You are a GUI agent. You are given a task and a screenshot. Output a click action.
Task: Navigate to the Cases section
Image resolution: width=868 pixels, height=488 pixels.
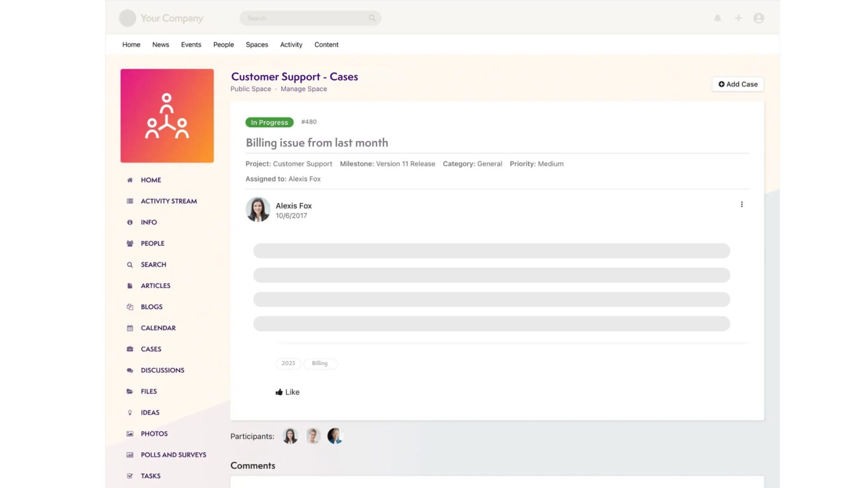(x=150, y=348)
